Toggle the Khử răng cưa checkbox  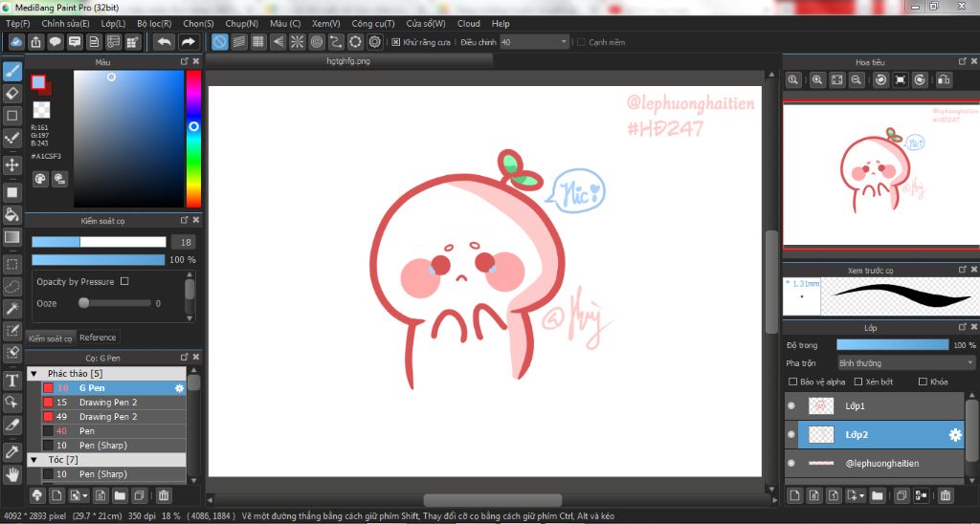click(396, 42)
